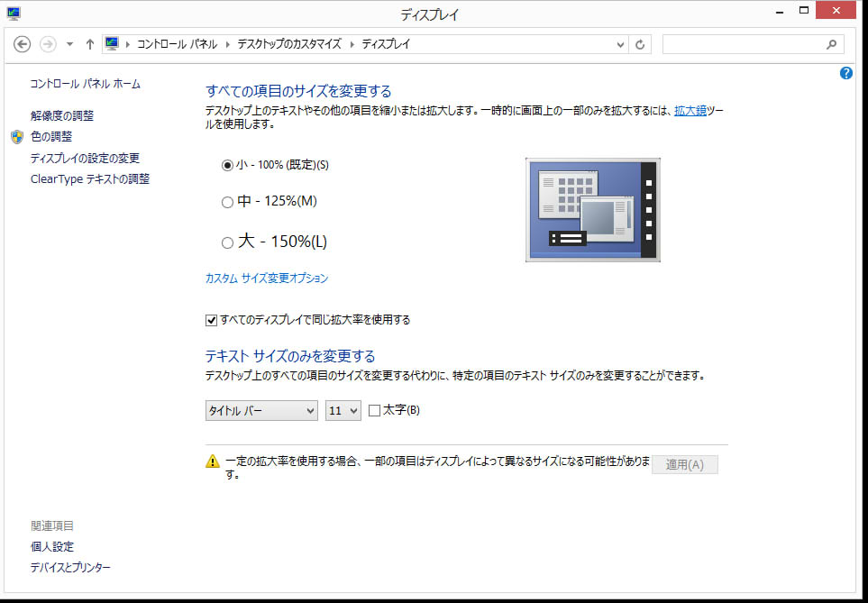This screenshot has height=603, width=868.
Task: Click すべての項目のサイズを変更する heading
Action: 298,91
